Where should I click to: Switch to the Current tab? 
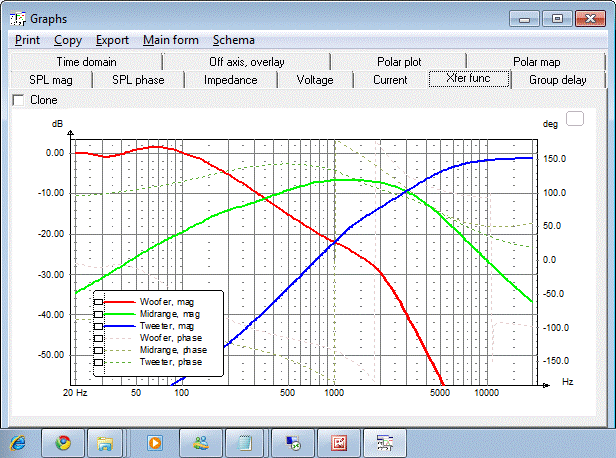pyautogui.click(x=390, y=80)
